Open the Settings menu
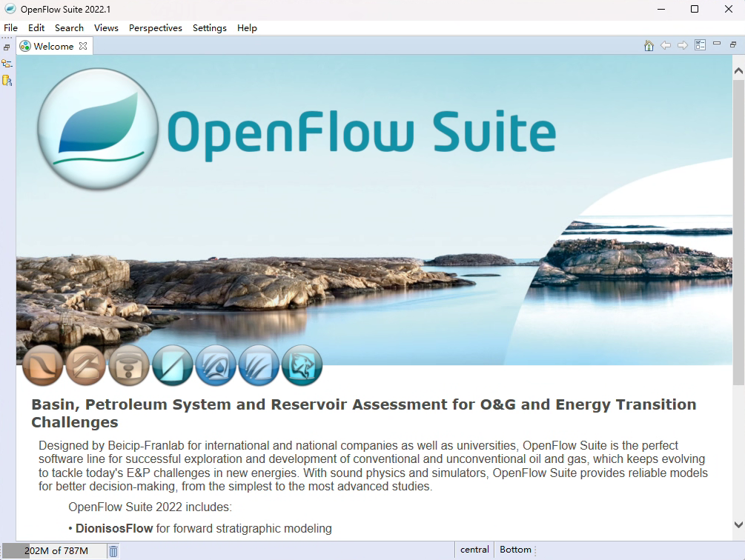Viewport: 745px width, 560px height. pos(210,28)
